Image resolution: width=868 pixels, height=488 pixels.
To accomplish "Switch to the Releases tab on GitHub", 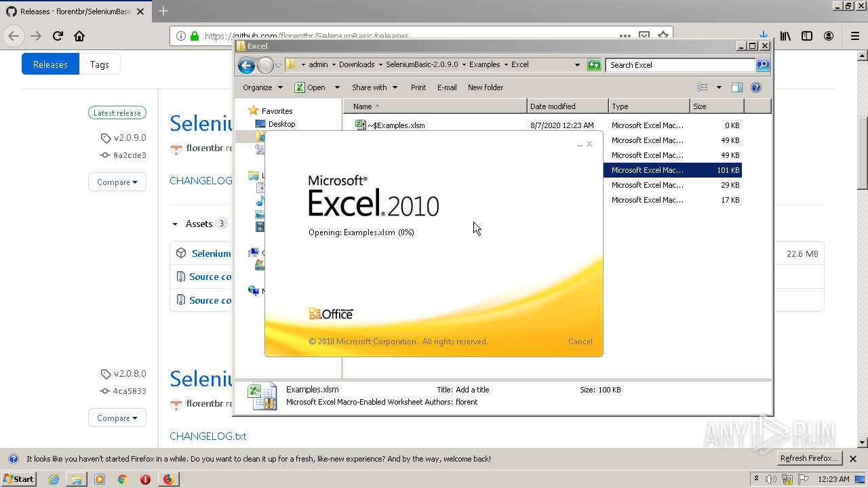I will coord(50,64).
